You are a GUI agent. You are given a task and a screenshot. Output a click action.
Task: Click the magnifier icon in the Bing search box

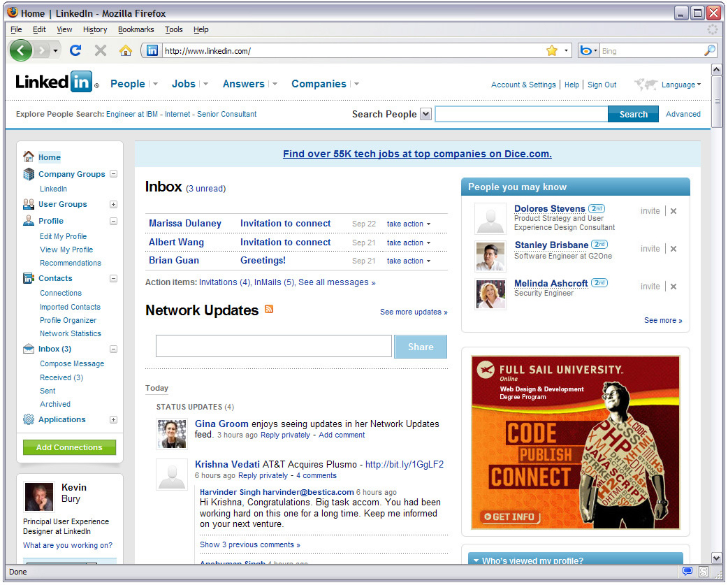709,50
